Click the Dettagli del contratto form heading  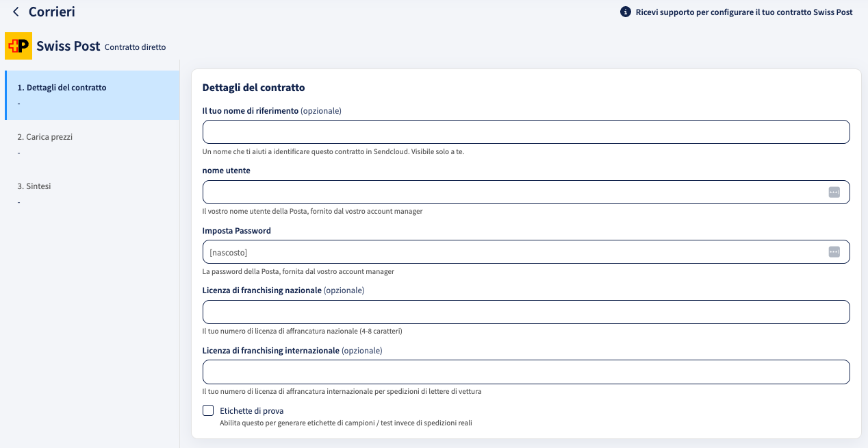[253, 88]
